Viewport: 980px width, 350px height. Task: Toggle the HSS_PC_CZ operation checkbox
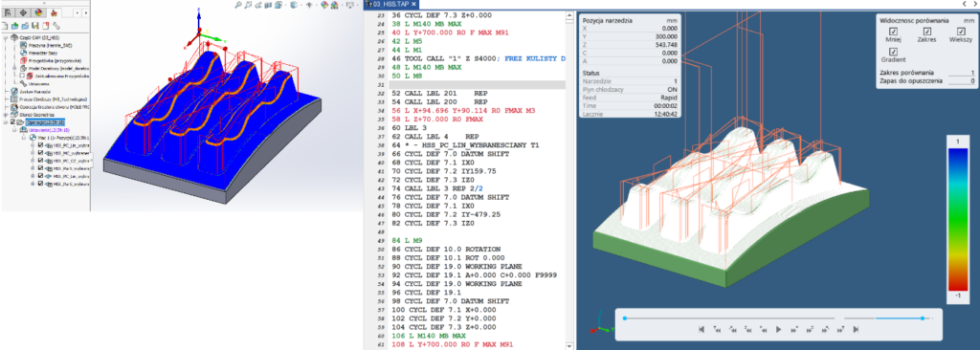point(41,161)
